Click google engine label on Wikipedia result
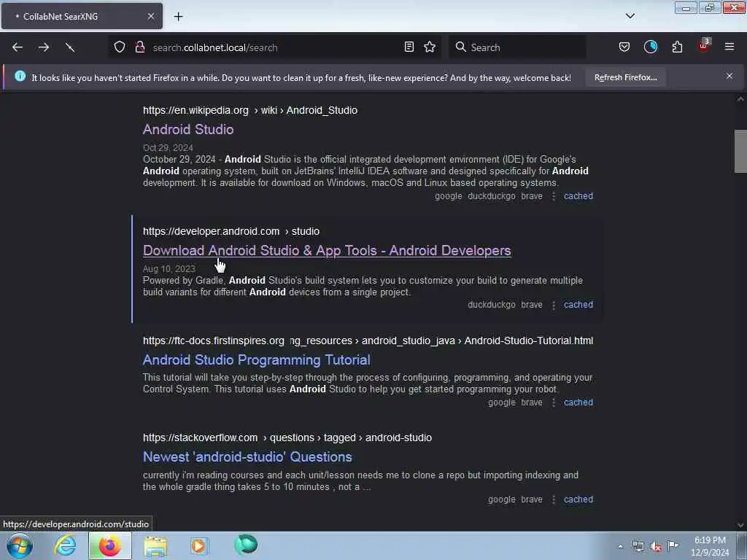 (x=449, y=196)
